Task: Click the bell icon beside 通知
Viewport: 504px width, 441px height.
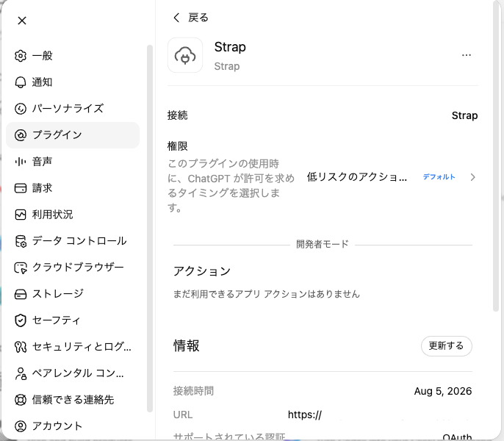Action: point(21,82)
